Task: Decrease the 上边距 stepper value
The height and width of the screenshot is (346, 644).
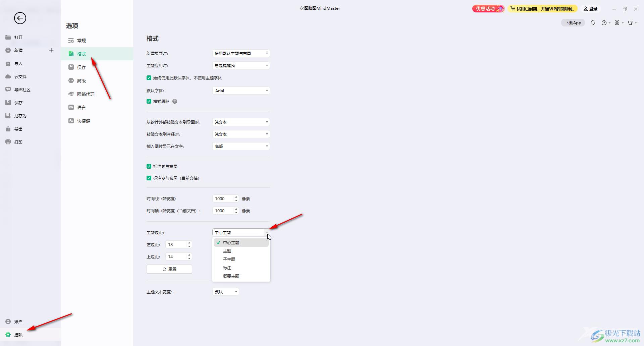Action: point(189,258)
